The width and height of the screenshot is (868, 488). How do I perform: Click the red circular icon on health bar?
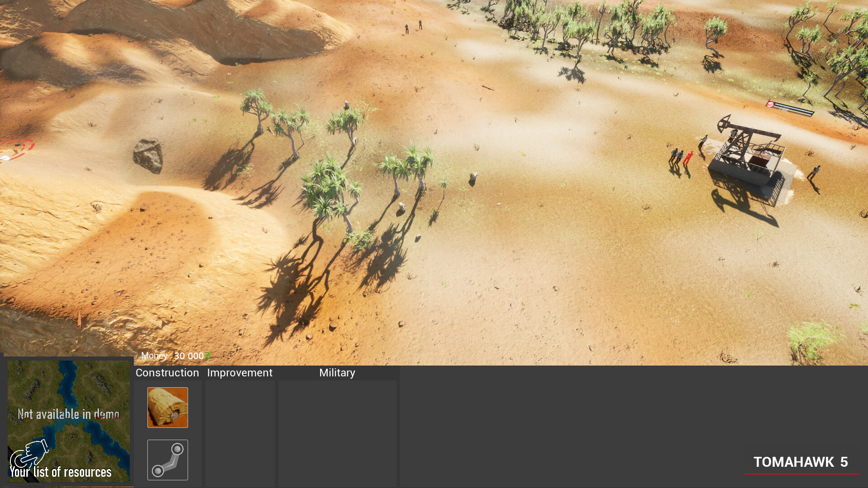click(x=769, y=104)
